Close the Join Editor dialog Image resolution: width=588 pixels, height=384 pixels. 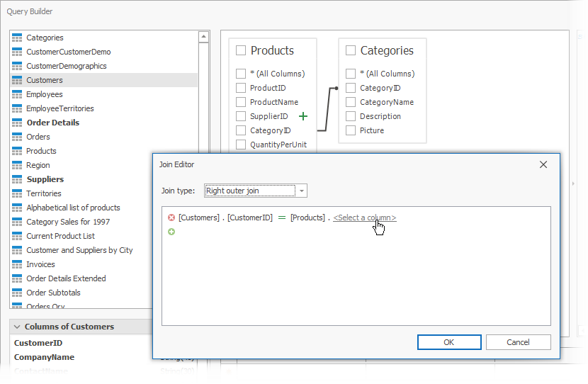543,164
